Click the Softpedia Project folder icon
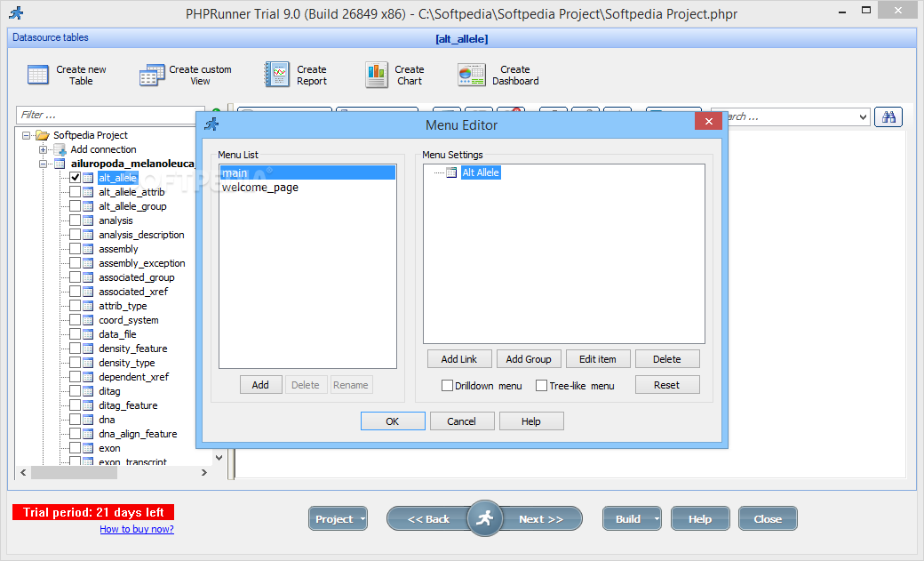Screen dimensions: 924x561 pyautogui.click(x=43, y=135)
